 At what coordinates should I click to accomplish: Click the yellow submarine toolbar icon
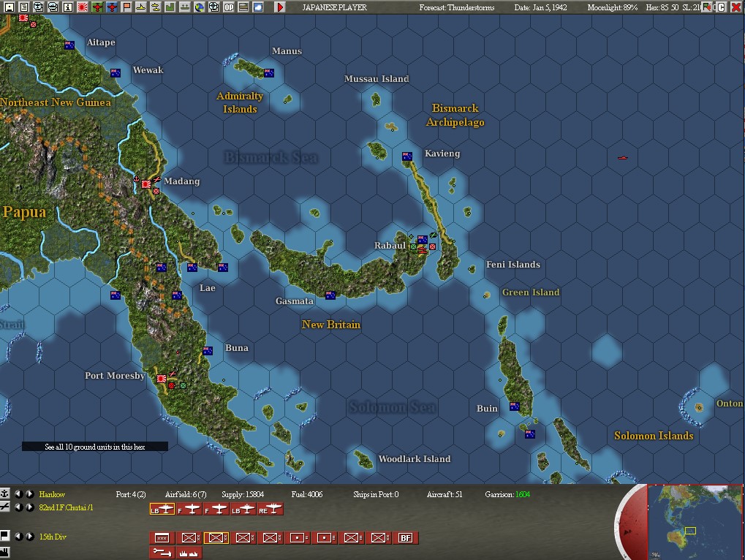(156, 7)
